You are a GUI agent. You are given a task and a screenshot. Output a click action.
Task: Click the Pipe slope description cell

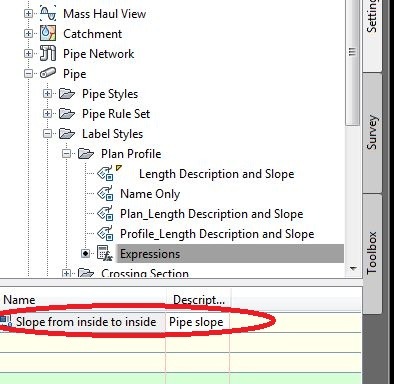(x=197, y=322)
